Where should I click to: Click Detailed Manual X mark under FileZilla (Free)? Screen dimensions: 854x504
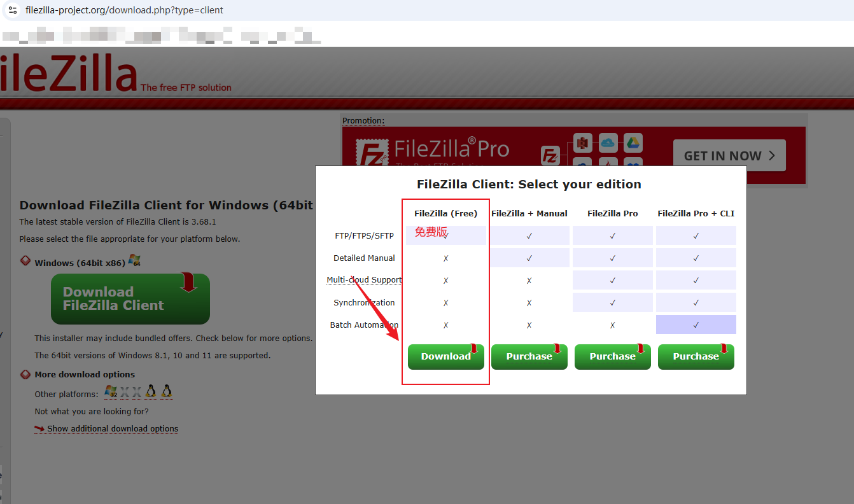[x=446, y=258]
